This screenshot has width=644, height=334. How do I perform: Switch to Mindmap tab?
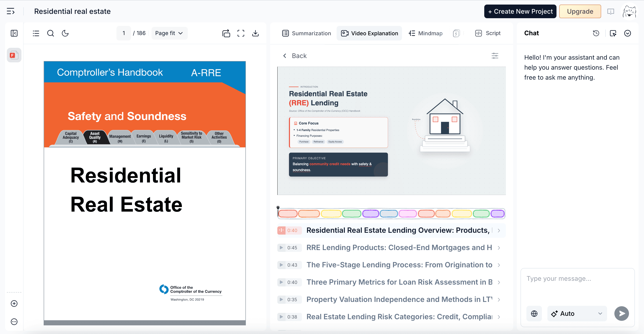[425, 33]
